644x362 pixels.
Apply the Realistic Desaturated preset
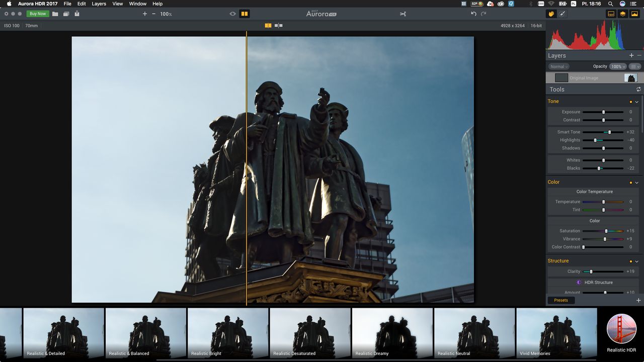[310, 333]
